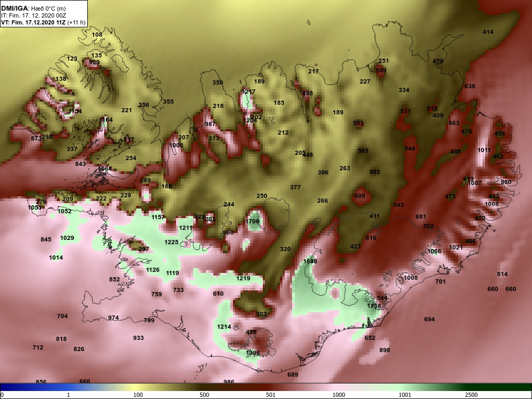The width and height of the screenshot is (532, 399).
Task: Click the map value '929'
Action: click(x=94, y=62)
